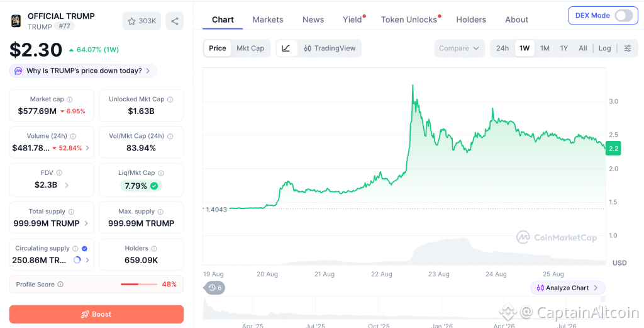Screen dimensions: 644x328
Task: Click the OFFICIAL TRUMP coin logo
Action: (x=16, y=21)
